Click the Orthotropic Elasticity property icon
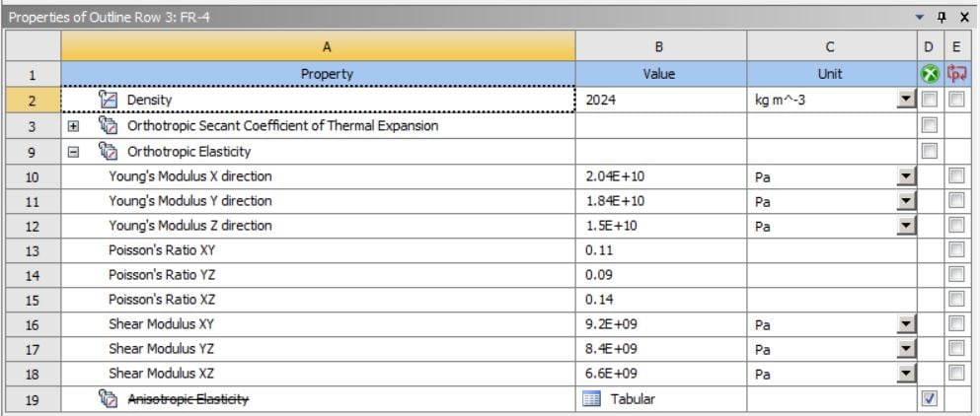Screen dimensions: 980x416 pos(109,151)
